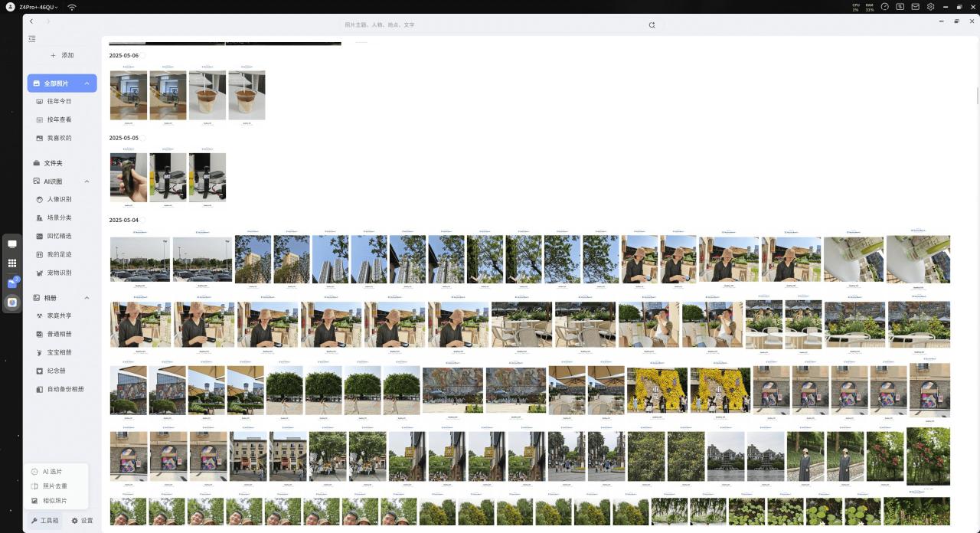This screenshot has height=533, width=980.
Task: Open the transfer tasks icon in top bar
Action: tap(900, 7)
